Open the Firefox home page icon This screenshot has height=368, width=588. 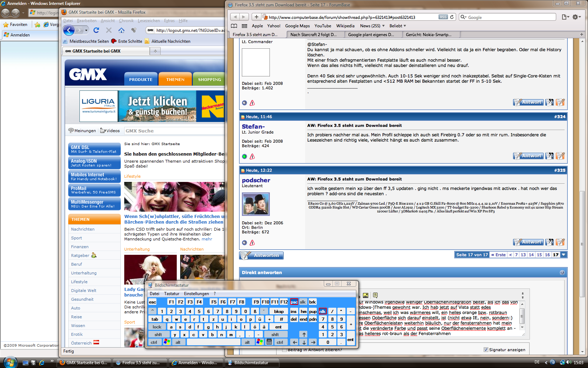(121, 30)
